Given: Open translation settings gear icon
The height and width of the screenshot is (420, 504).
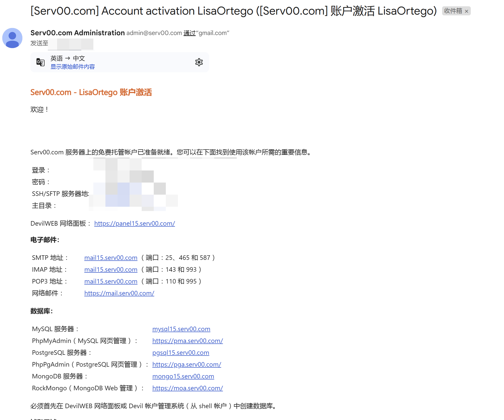Looking at the screenshot, I should pos(199,62).
